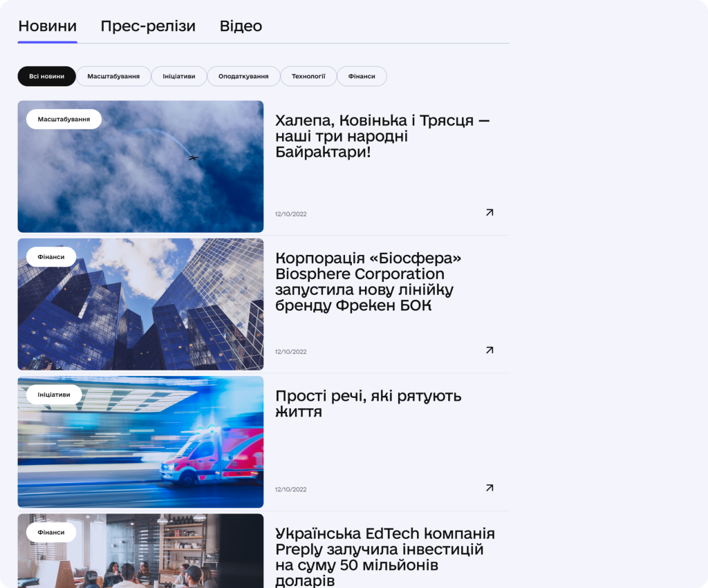The height and width of the screenshot is (588, 708).
Task: Open arrow icon for Байрактари article
Action: point(490,213)
